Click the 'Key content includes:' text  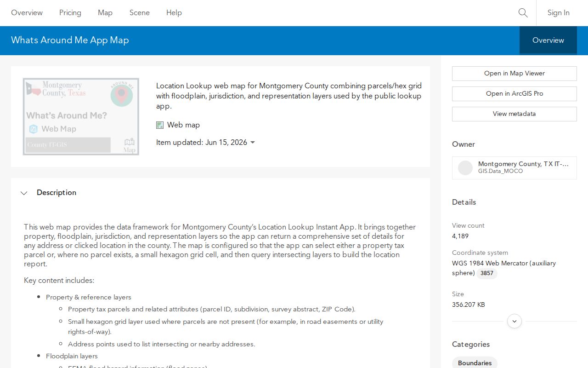coord(59,281)
